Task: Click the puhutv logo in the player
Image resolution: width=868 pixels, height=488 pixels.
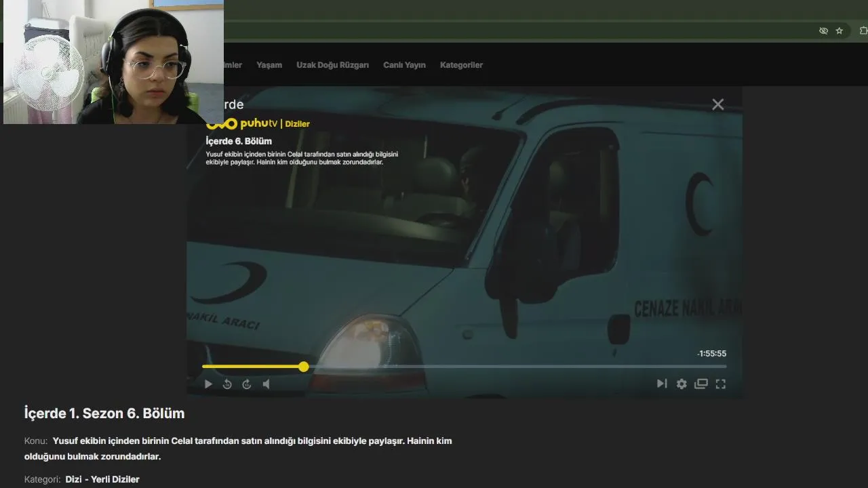Action: [242, 123]
